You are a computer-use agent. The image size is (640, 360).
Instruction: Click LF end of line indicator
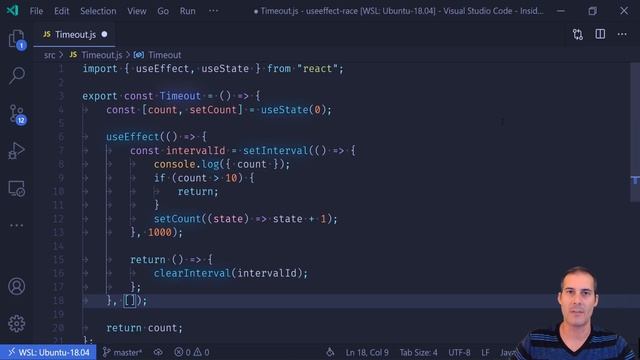(x=485, y=352)
